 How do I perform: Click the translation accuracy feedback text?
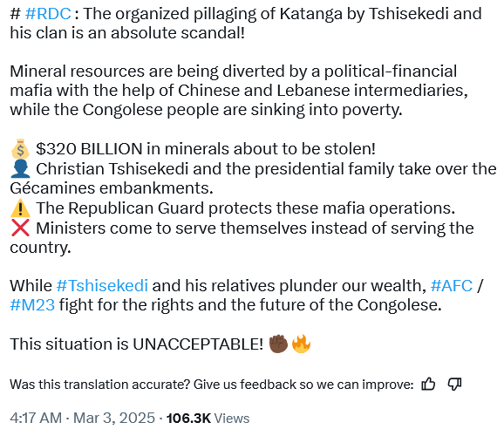pyautogui.click(x=212, y=385)
